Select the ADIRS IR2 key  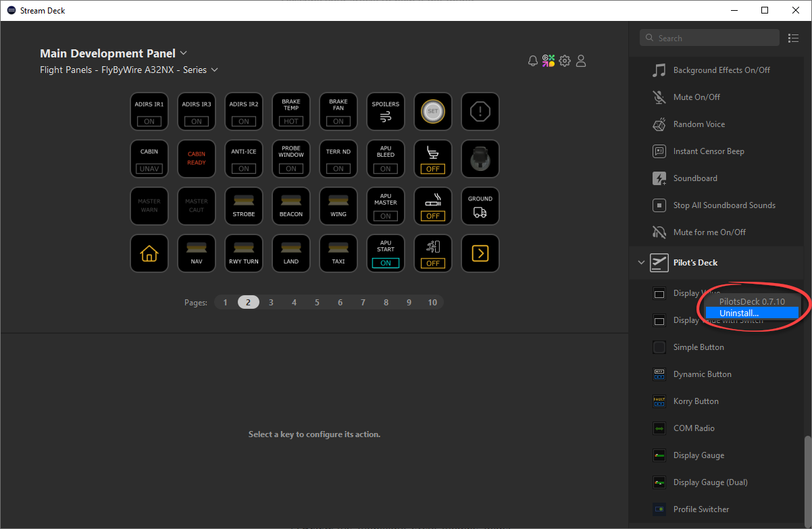pyautogui.click(x=244, y=111)
